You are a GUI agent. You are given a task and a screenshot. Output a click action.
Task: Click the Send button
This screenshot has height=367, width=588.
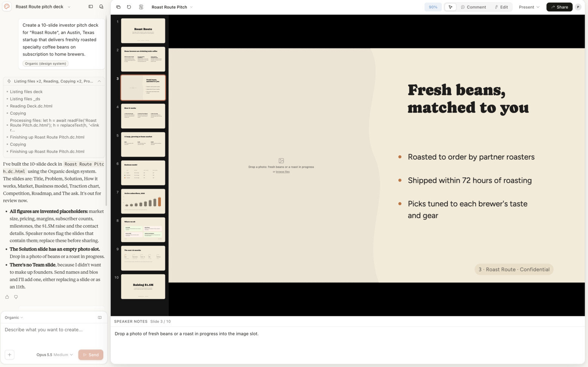pyautogui.click(x=91, y=355)
